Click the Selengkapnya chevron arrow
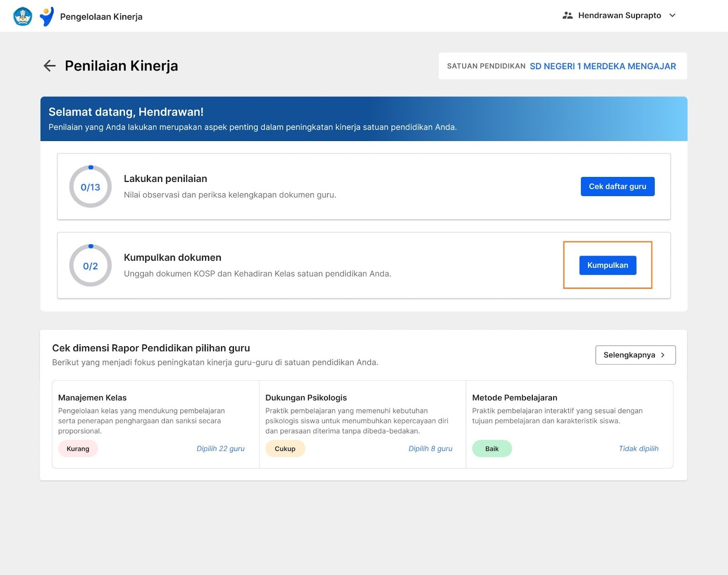728x575 pixels. tap(663, 355)
